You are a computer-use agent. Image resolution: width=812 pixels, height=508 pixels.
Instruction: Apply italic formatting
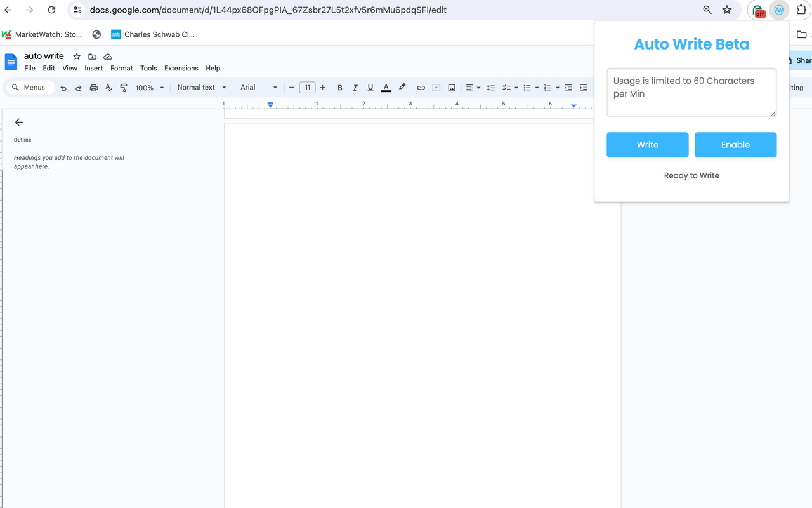point(355,87)
